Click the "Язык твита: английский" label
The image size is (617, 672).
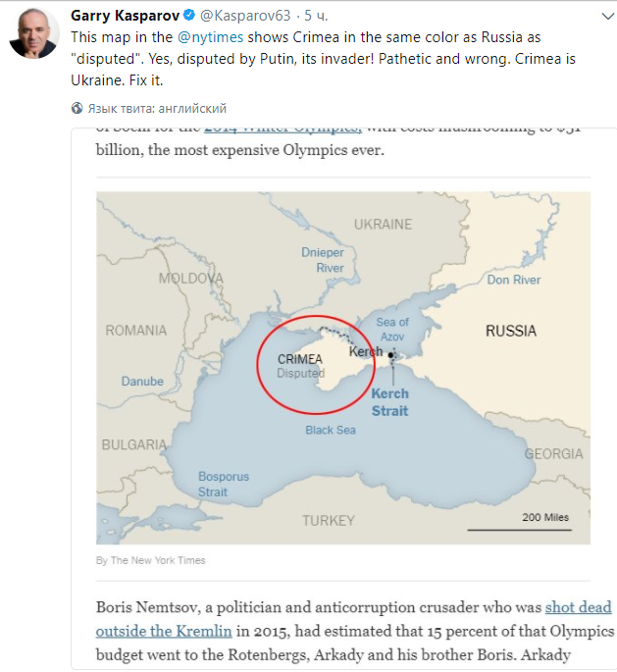[157, 108]
